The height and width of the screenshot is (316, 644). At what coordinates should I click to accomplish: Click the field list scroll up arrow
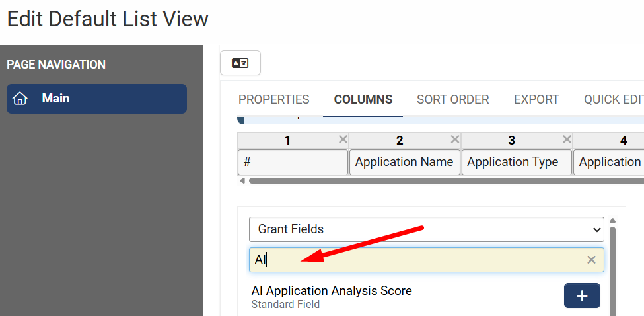pos(613,220)
